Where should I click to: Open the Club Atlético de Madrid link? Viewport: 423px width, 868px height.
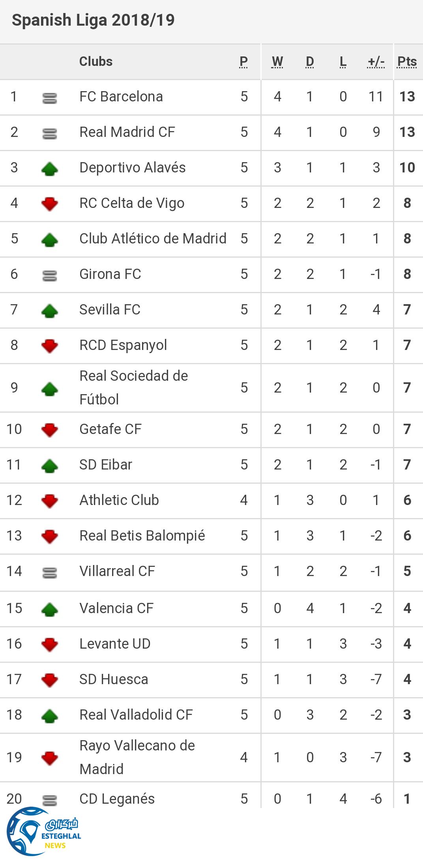click(153, 239)
